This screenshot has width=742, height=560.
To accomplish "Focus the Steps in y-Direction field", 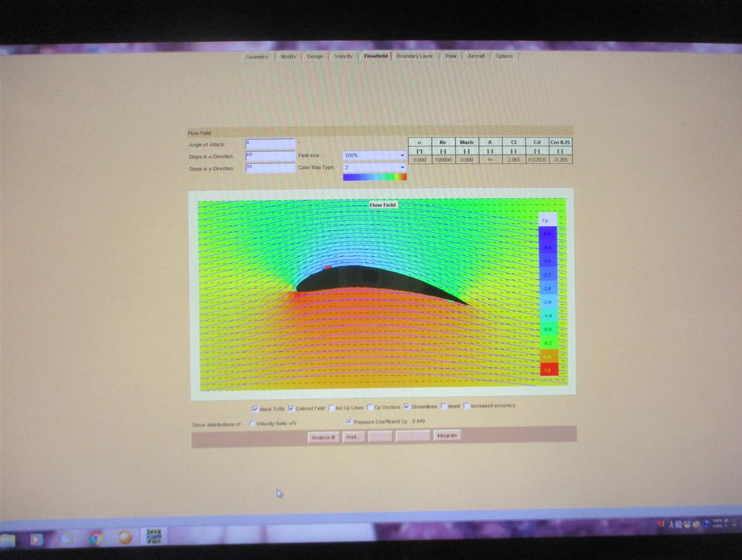I will click(x=270, y=168).
